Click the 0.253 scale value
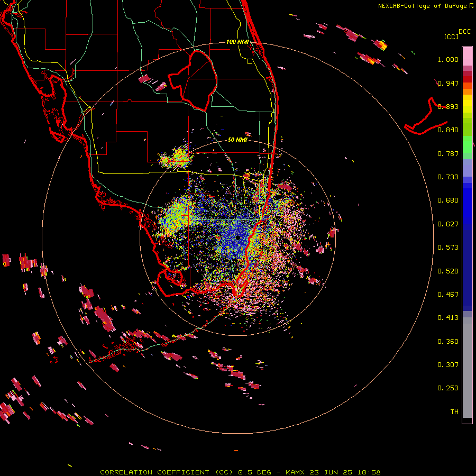Screen dimensions: 476x476 448,388
